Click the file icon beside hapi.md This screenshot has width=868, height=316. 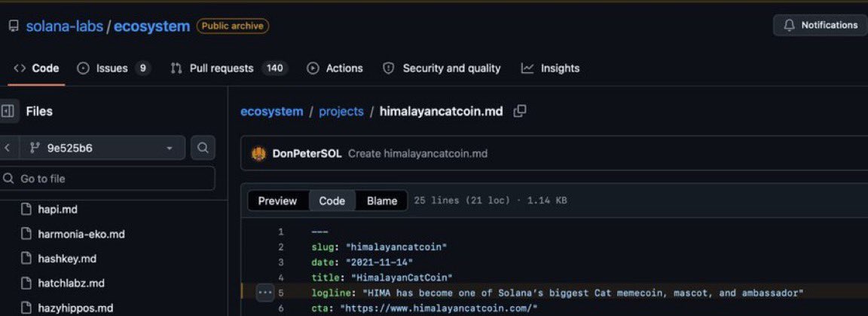pos(26,210)
